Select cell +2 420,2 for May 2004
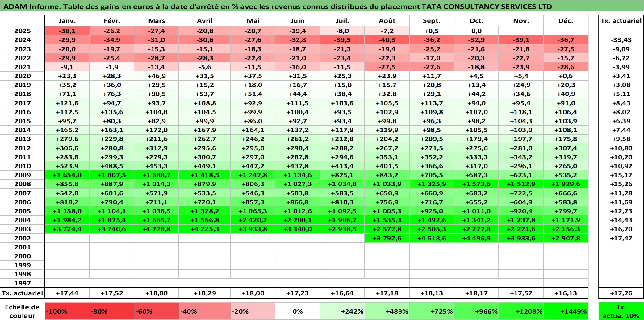 [253, 220]
